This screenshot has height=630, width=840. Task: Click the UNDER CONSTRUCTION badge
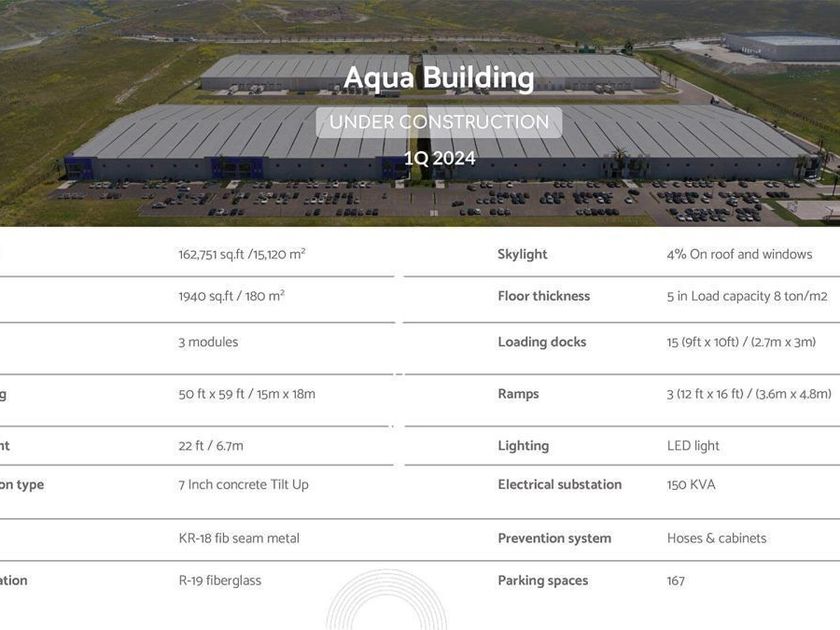(x=439, y=122)
